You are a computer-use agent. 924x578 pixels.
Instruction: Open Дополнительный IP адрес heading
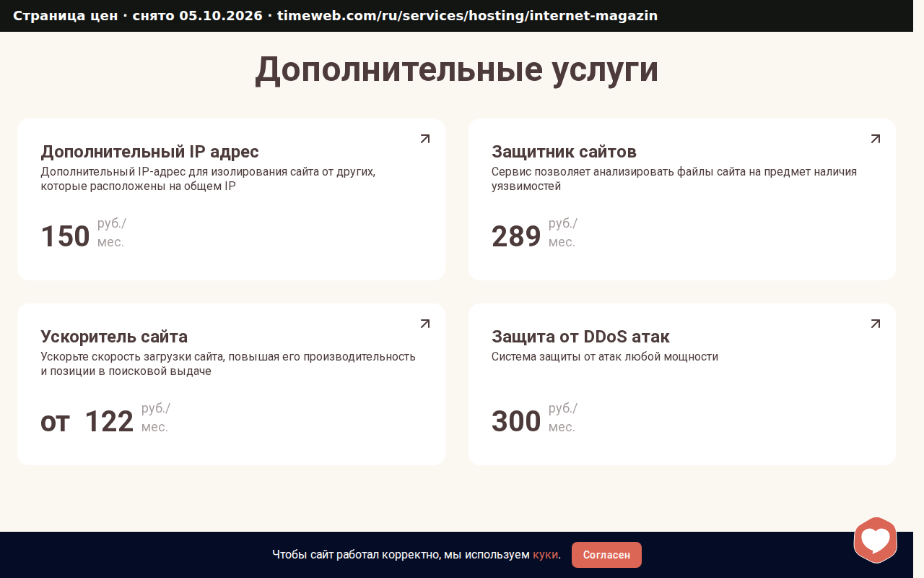[x=149, y=152]
